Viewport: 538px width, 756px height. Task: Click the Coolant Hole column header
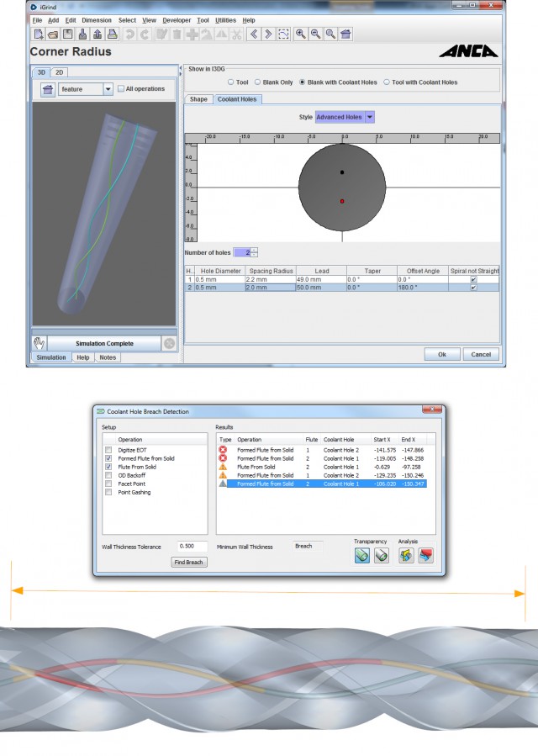(339, 440)
